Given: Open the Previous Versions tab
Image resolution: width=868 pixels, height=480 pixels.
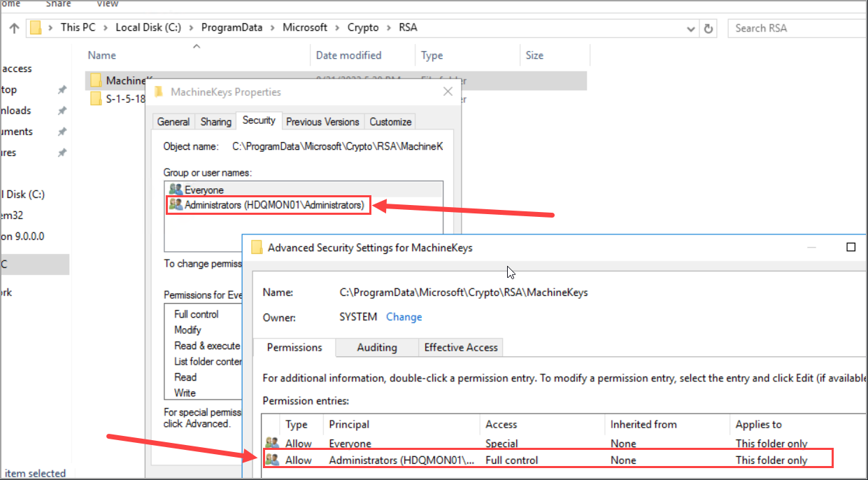Looking at the screenshot, I should [x=323, y=121].
